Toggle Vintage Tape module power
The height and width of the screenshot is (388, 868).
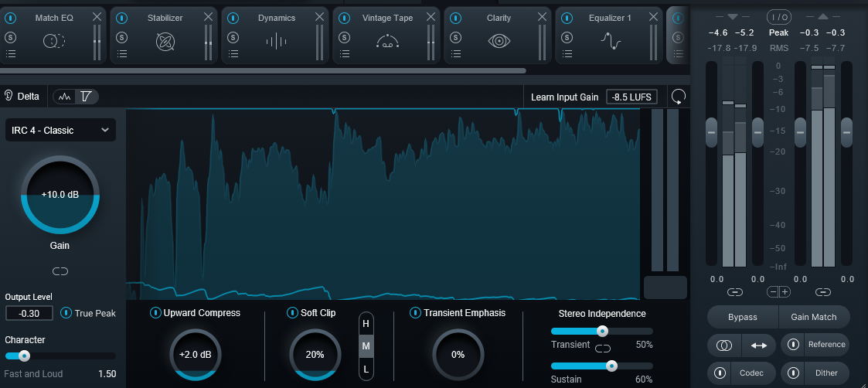click(x=344, y=18)
